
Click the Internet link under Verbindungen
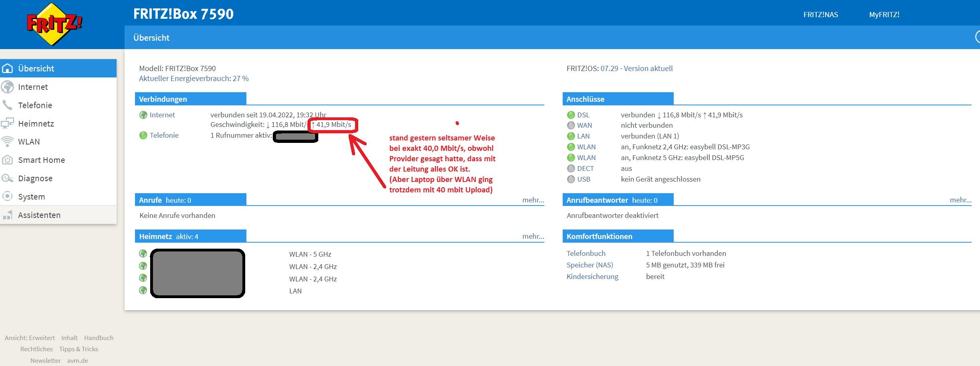162,115
